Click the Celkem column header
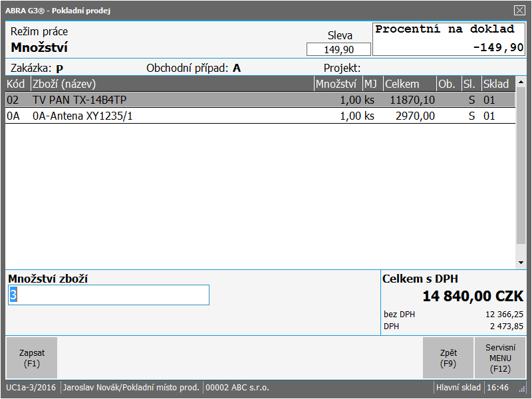This screenshot has width=532, height=399. pos(409,84)
